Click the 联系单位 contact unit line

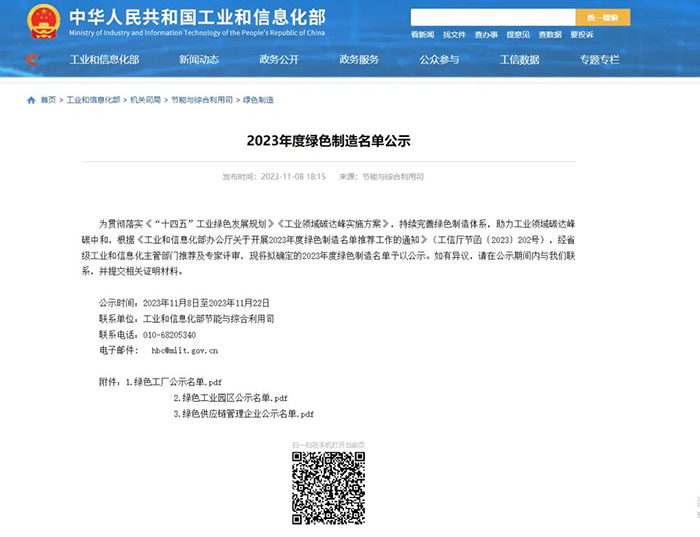187,319
